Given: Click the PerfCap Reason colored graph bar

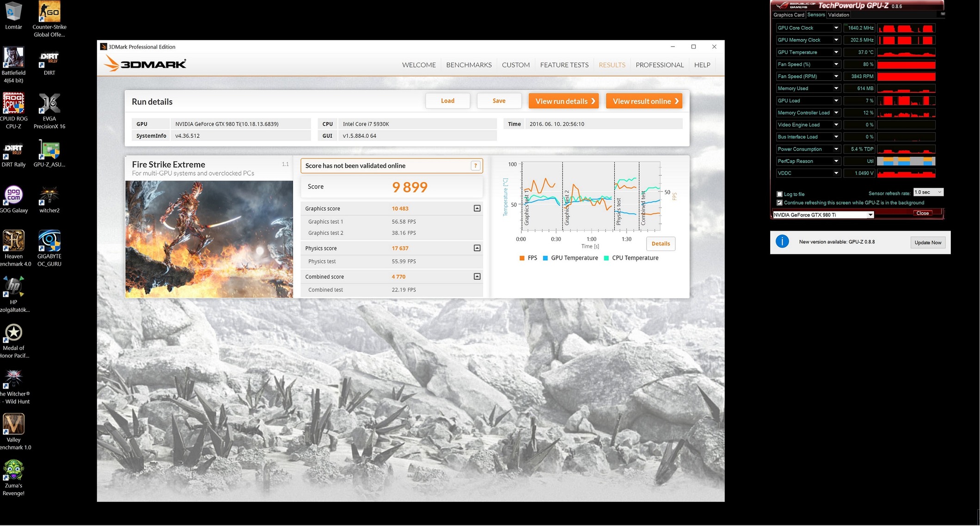Looking at the screenshot, I should click(906, 161).
